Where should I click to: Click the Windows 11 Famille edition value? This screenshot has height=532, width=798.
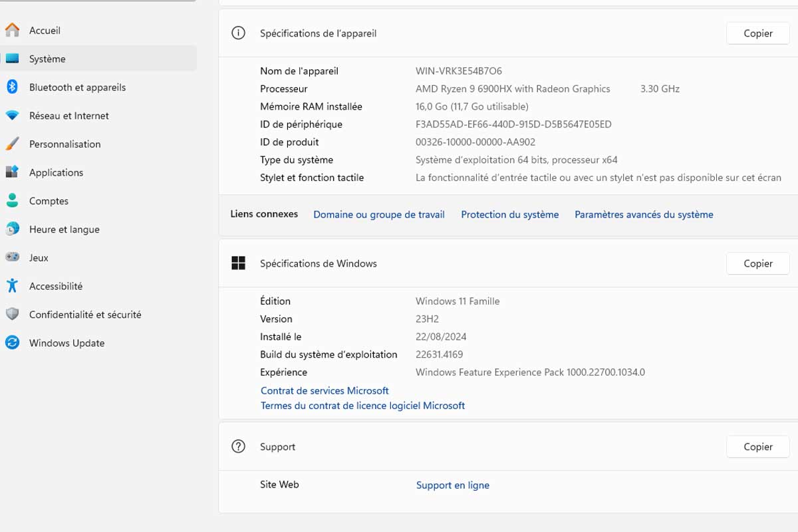pos(458,301)
